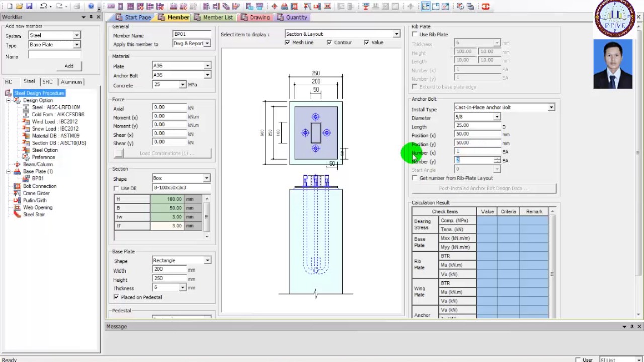This screenshot has width=644, height=362.
Task: Open the Concrete strength dropdown
Action: [183, 85]
